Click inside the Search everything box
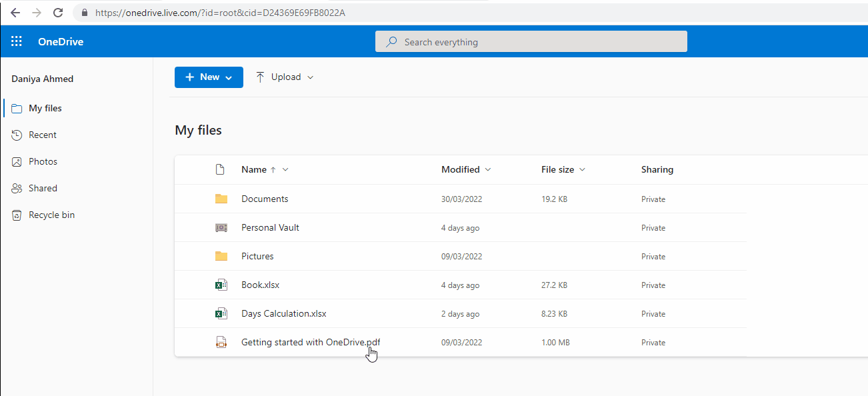868x396 pixels. tap(531, 41)
